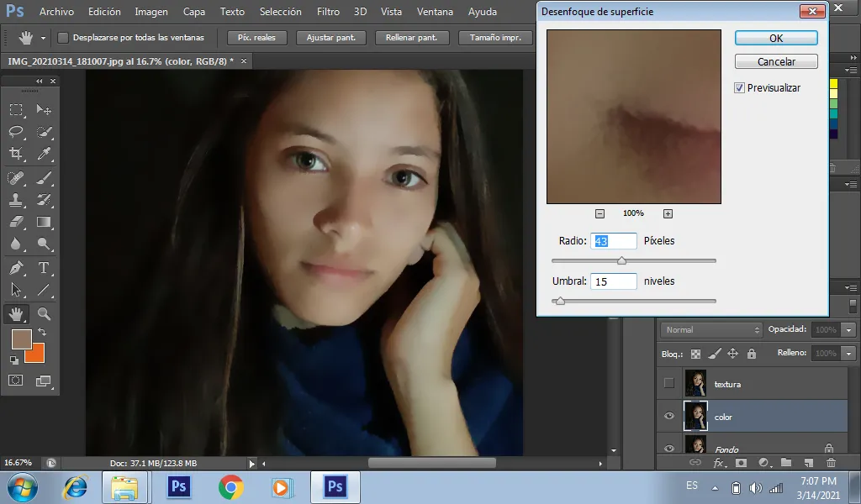Open the Normal blend mode dropdown
The image size is (861, 504).
click(711, 329)
